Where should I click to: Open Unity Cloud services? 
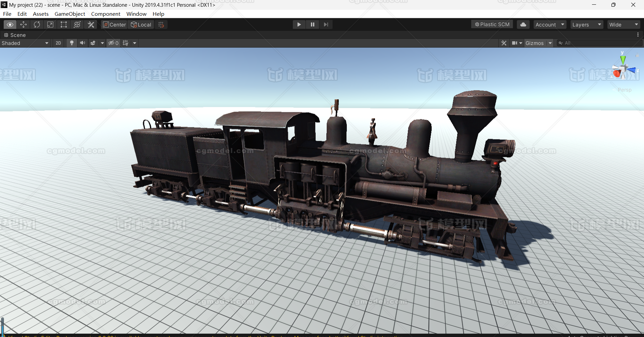coord(523,24)
